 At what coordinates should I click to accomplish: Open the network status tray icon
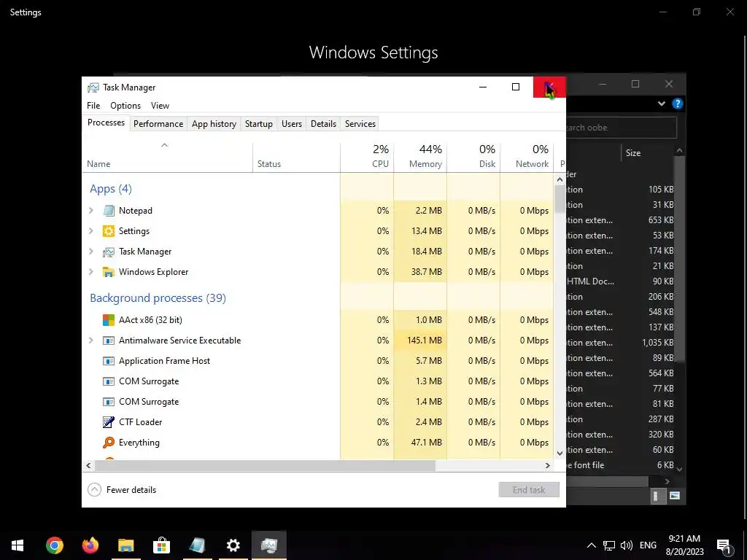[609, 545]
